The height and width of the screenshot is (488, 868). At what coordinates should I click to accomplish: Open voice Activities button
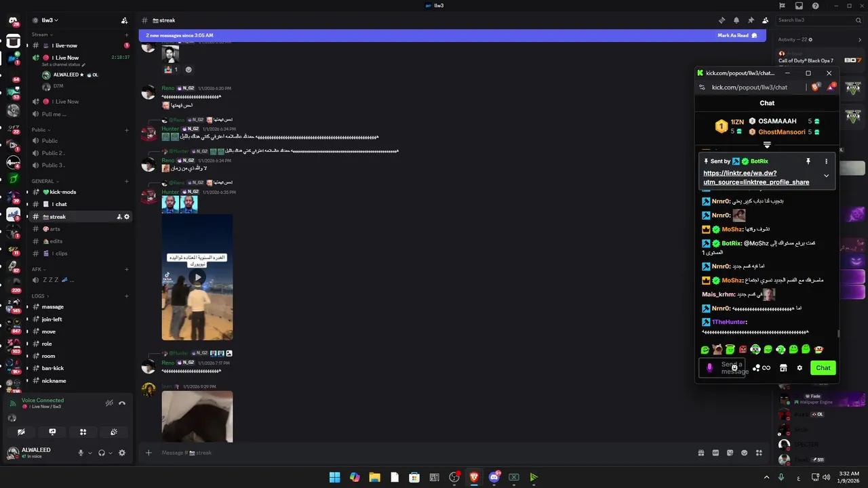(83, 432)
